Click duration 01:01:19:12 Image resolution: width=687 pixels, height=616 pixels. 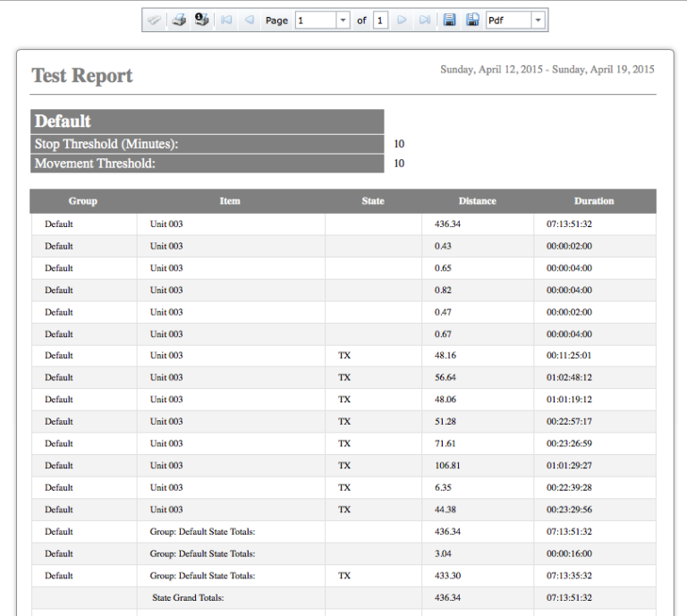569,400
